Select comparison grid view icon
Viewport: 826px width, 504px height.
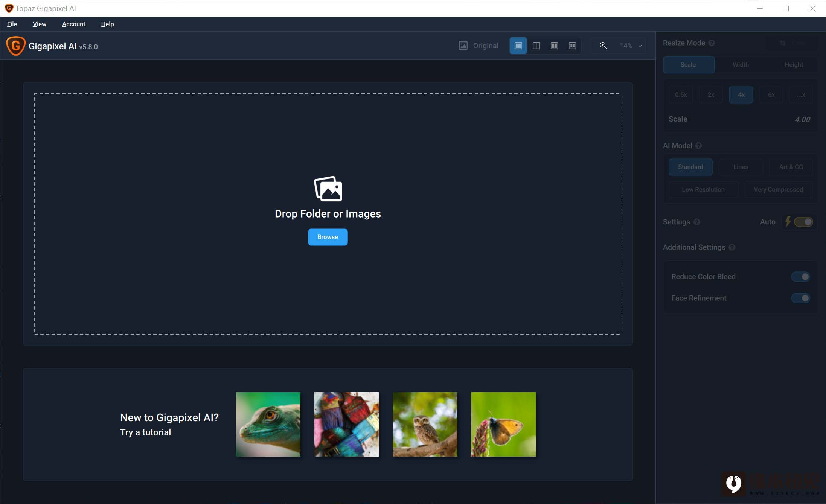pyautogui.click(x=572, y=46)
